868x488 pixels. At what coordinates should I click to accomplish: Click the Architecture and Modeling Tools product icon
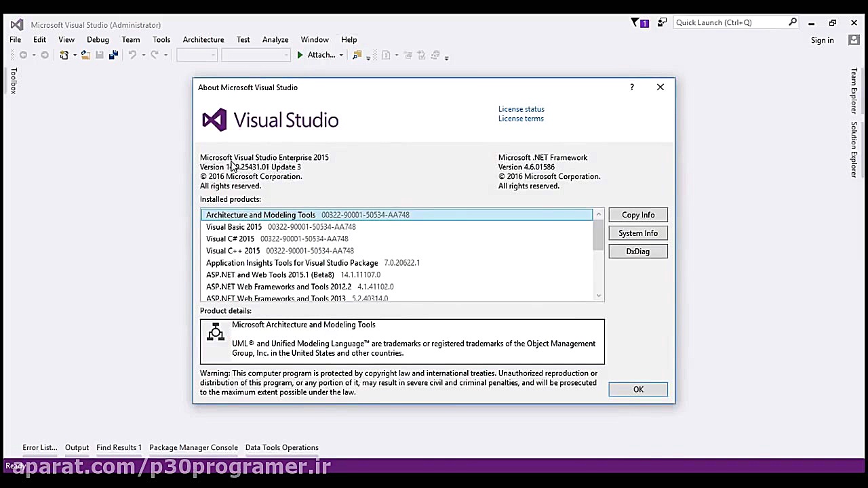tap(216, 332)
